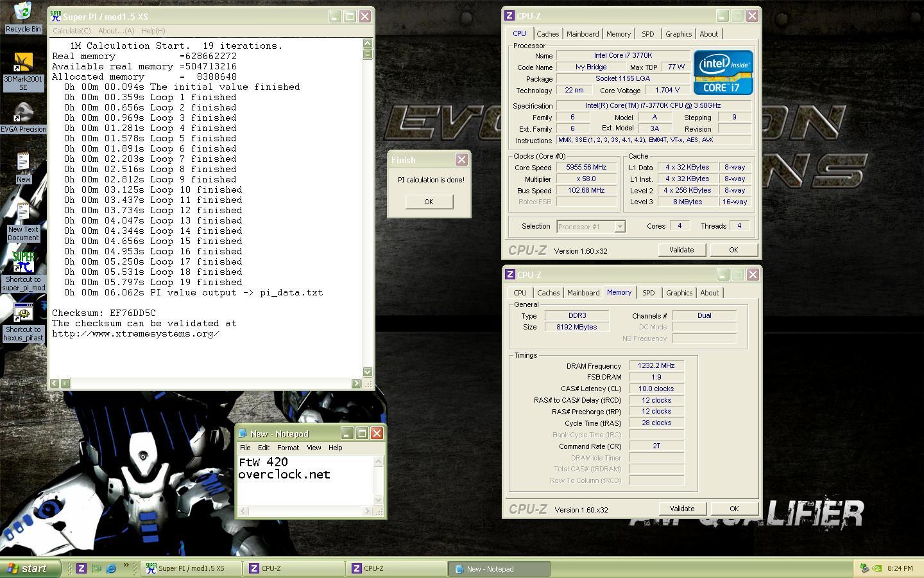Open the Edit menu in Notepad
This screenshot has width=924, height=578.
coord(264,448)
